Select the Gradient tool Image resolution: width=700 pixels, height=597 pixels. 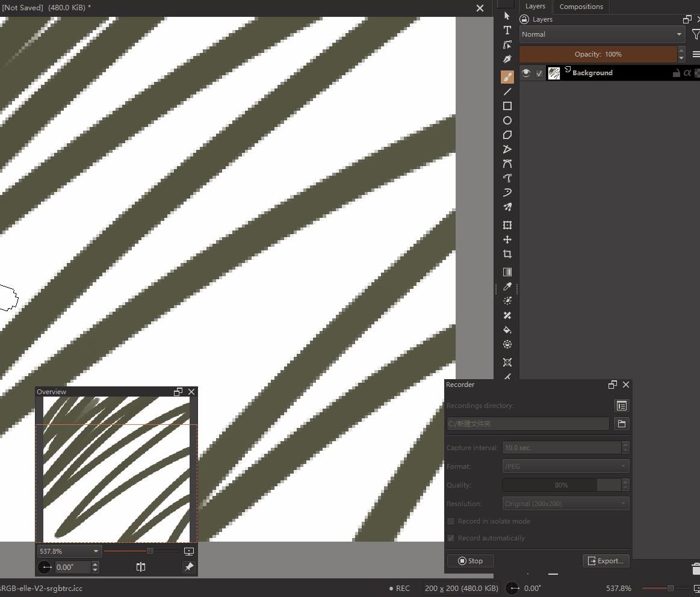(x=507, y=272)
